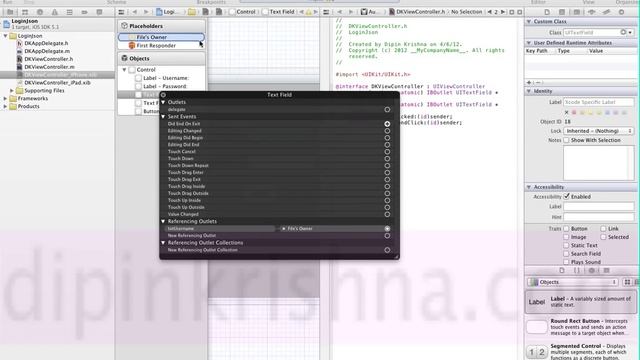Check the Plays Sound trait checkbox

click(x=566, y=262)
